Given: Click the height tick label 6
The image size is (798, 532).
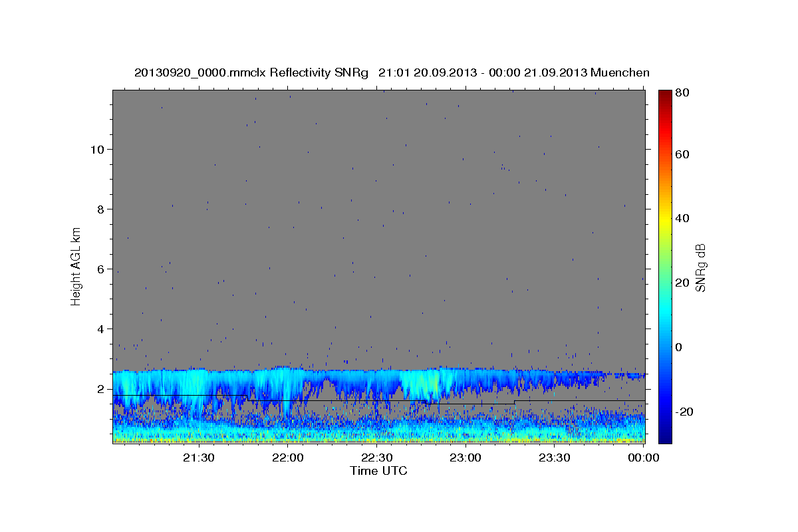Looking at the screenshot, I should [101, 269].
